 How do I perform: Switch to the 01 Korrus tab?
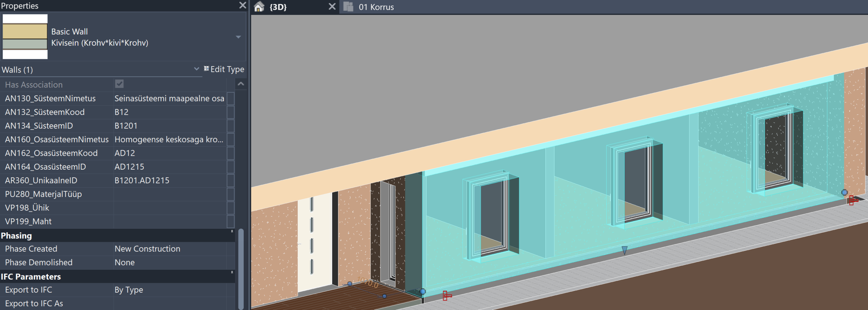tap(376, 7)
